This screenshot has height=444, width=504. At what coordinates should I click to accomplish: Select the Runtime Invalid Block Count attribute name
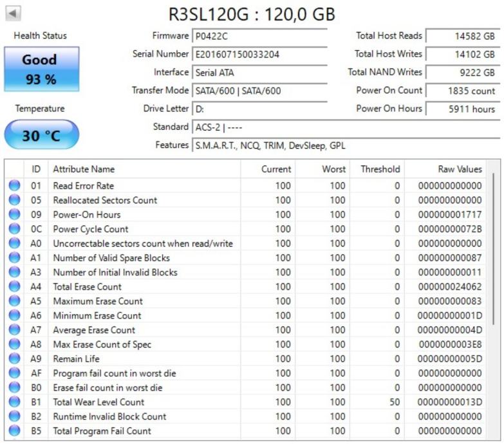[109, 416]
